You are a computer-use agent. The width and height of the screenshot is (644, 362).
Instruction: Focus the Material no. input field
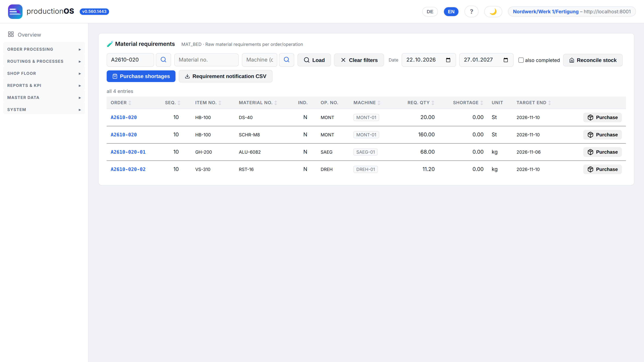206,60
